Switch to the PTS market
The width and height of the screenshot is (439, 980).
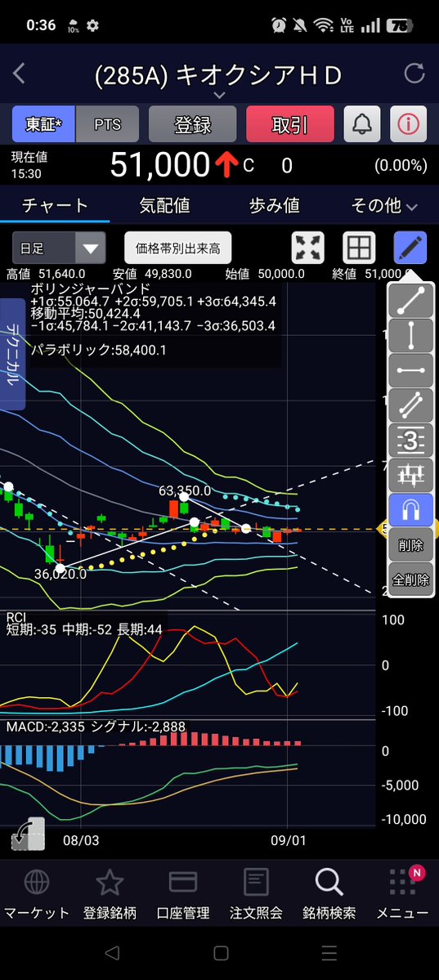click(107, 123)
